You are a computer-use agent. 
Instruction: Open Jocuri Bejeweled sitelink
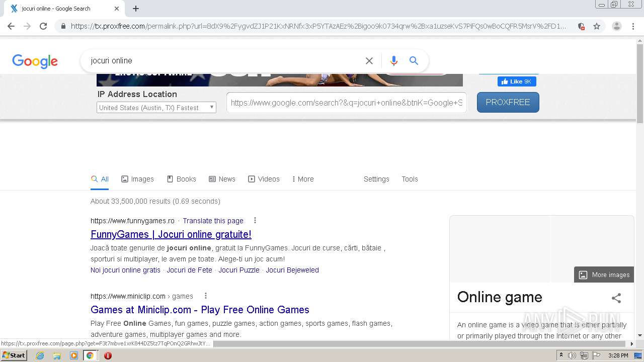292,270
